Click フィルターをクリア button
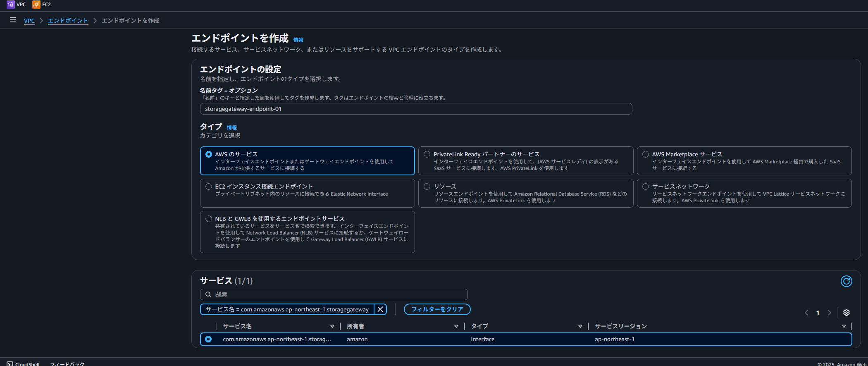This screenshot has height=366, width=868. (437, 309)
